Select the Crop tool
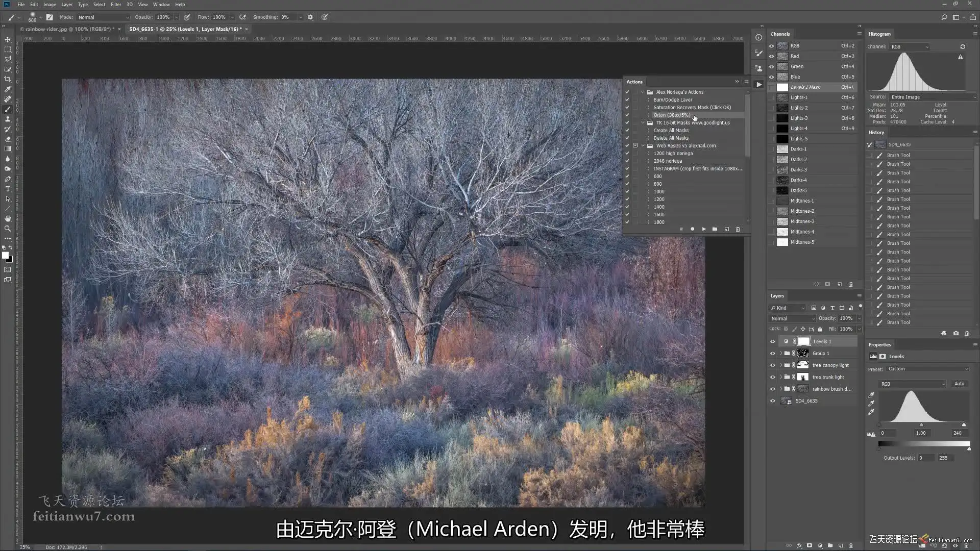Viewport: 980px width, 551px height. 8,79
